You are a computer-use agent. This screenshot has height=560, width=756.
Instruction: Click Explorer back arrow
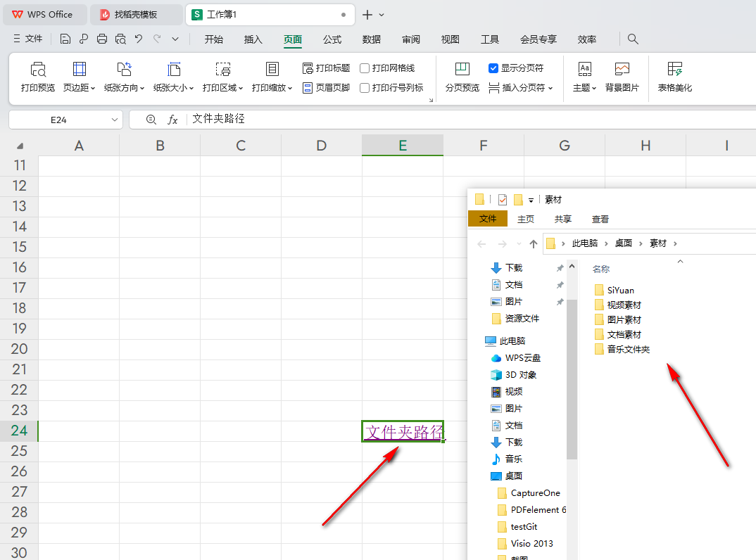coord(481,244)
